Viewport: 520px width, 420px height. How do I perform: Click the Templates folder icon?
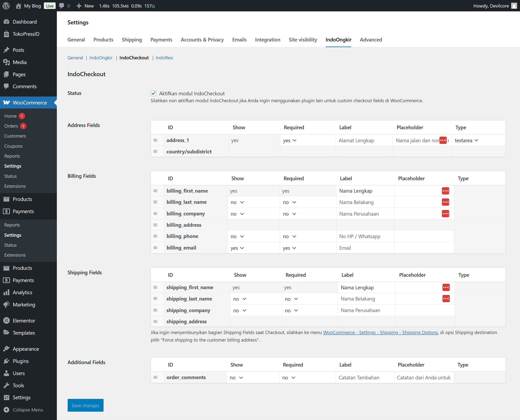tap(6, 333)
